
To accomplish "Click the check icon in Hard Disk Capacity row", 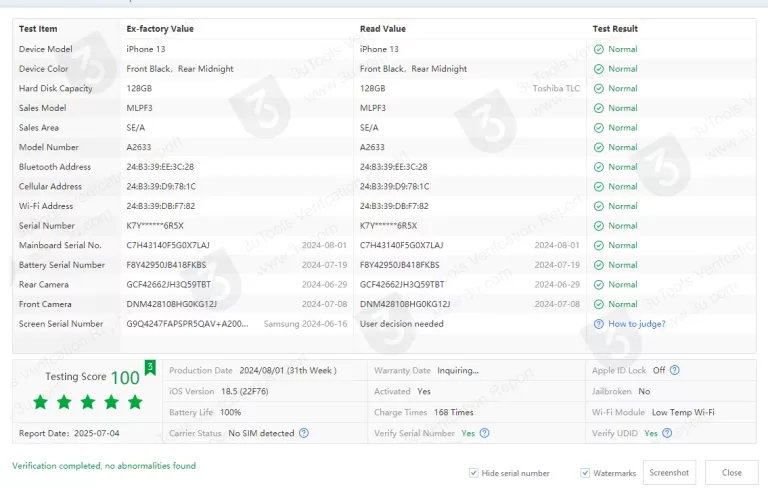I will 599,89.
